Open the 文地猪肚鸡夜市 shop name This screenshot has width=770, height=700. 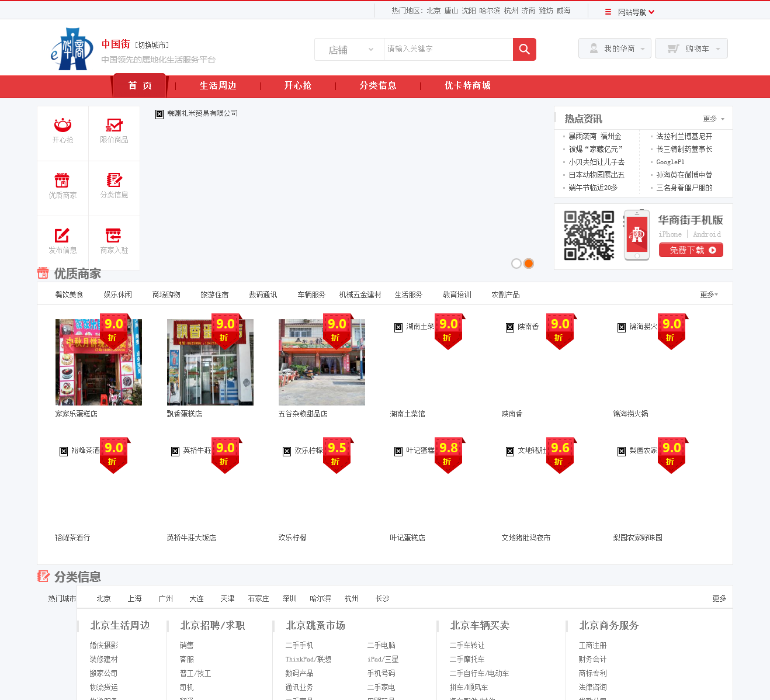pos(526,538)
